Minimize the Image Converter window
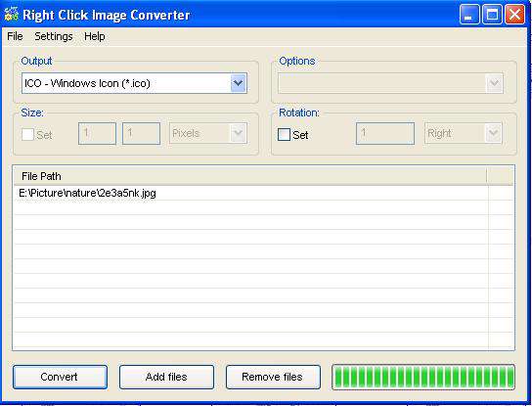 [469, 15]
